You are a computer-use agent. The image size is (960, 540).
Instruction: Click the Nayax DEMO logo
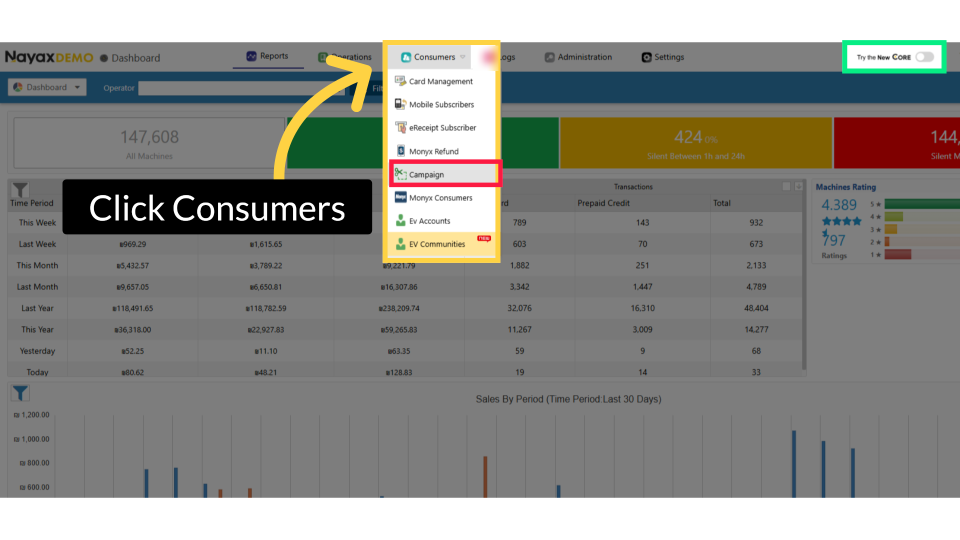click(49, 58)
